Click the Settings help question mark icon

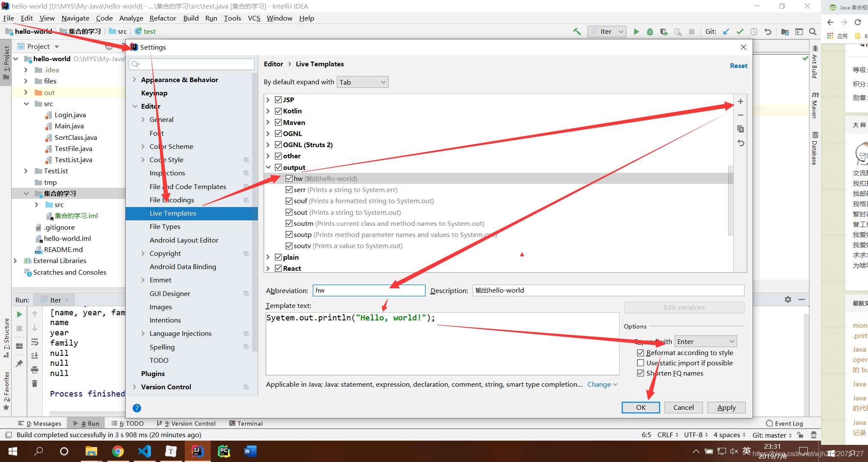click(x=137, y=408)
